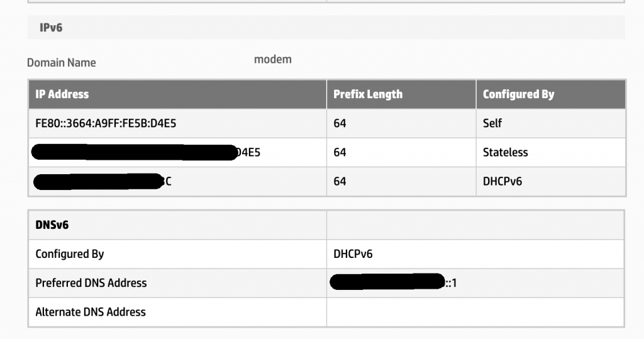Viewport: 644px width, 339px height.
Task: Select the domain name value 'modem'
Action: coord(273,60)
